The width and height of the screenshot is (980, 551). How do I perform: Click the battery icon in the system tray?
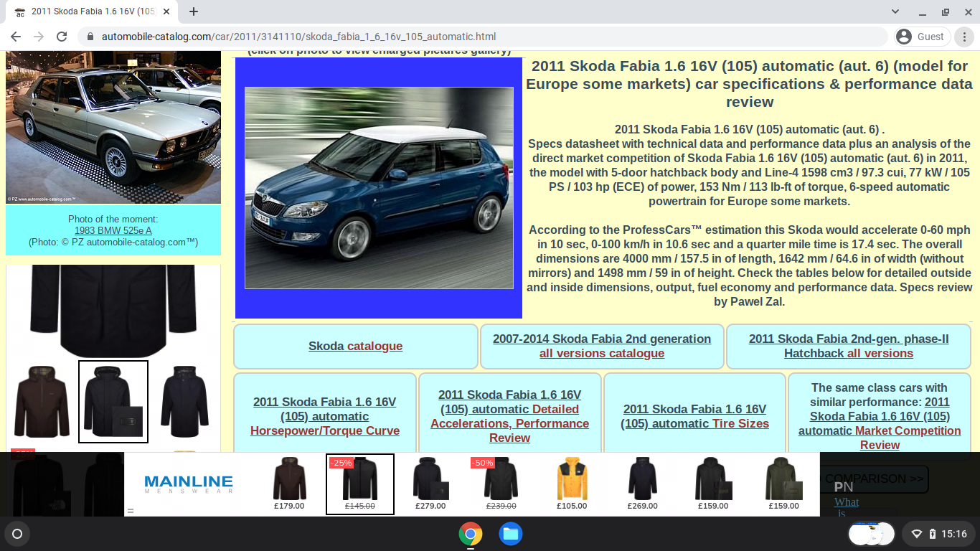tap(932, 534)
